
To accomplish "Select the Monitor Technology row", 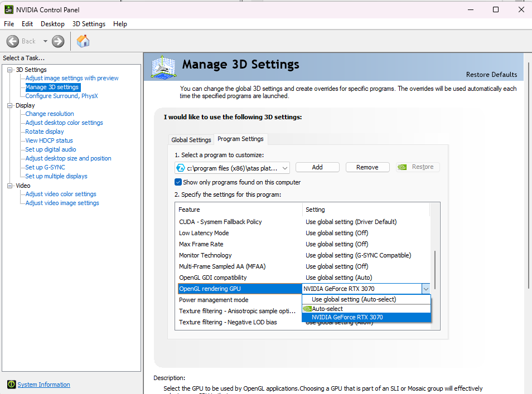I will pyautogui.click(x=304, y=255).
